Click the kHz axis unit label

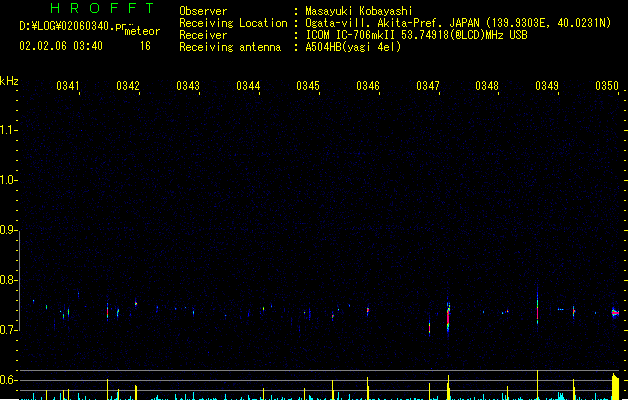click(x=9, y=81)
